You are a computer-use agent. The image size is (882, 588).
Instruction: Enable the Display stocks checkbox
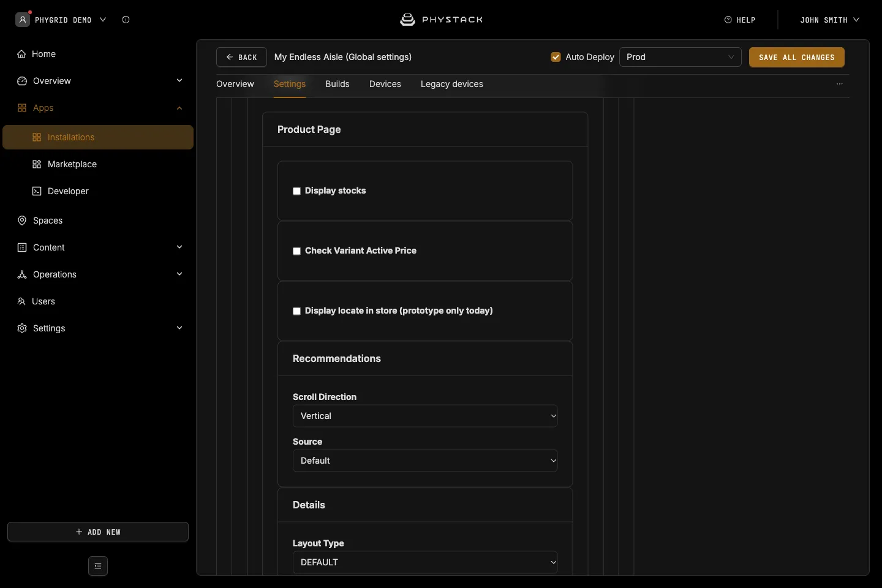point(296,191)
